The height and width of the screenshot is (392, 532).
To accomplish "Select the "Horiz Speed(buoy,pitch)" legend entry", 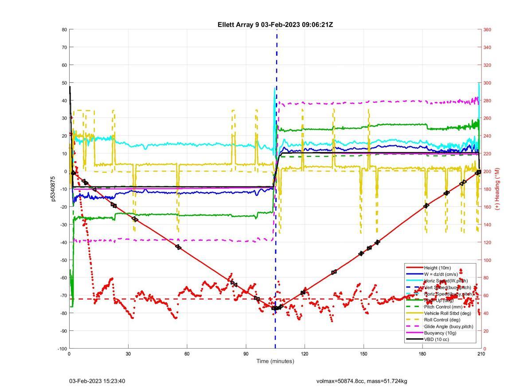I will coord(448,294).
